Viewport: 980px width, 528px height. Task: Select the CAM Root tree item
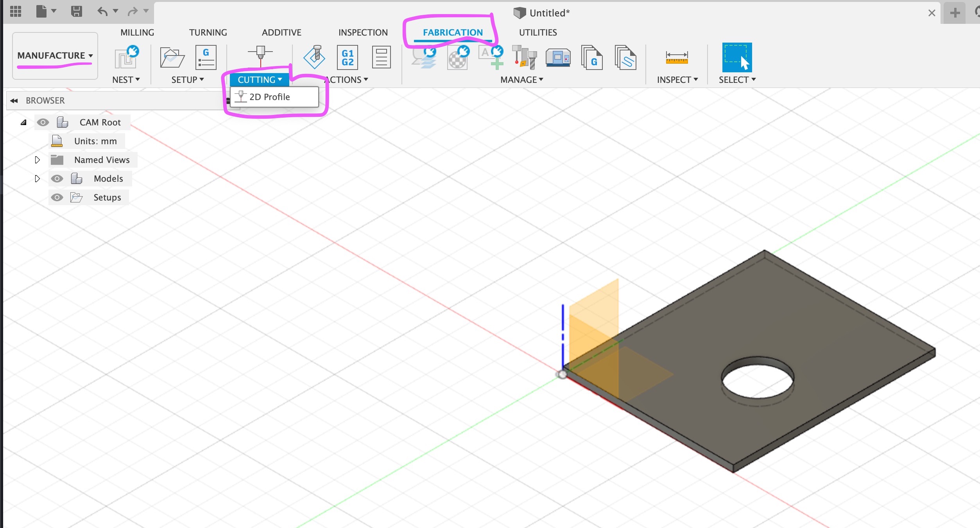click(x=100, y=122)
